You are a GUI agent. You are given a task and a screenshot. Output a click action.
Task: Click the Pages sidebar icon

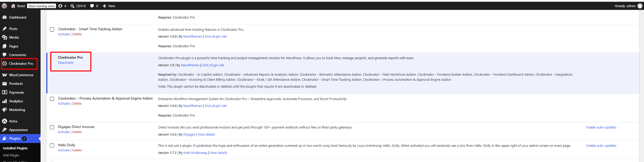[x=4, y=46]
